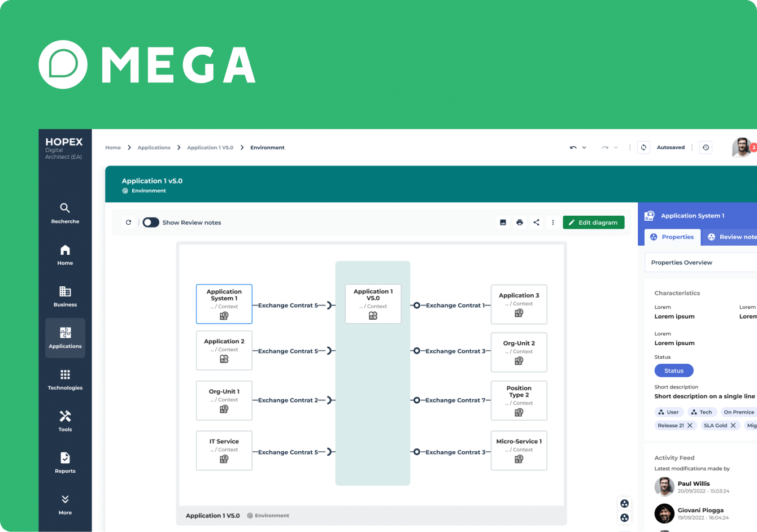Open Properties Overview dropdown
The image size is (757, 532).
(701, 263)
